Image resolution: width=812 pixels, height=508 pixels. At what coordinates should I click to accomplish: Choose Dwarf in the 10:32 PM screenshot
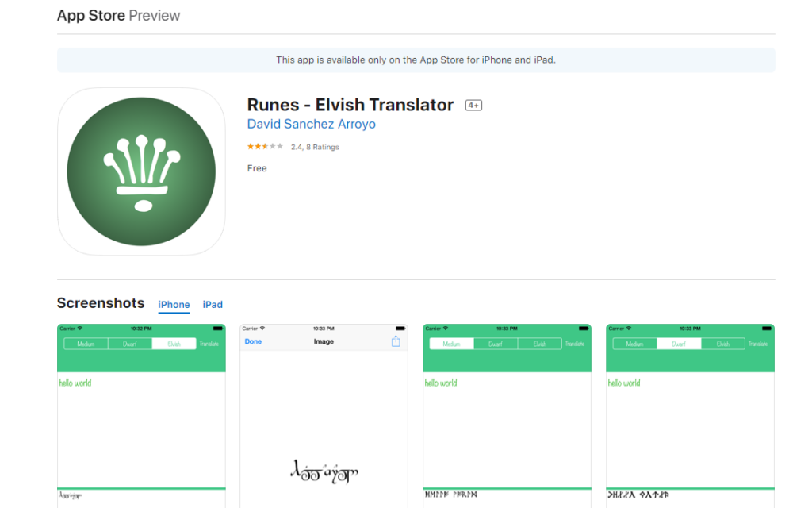[x=130, y=344]
